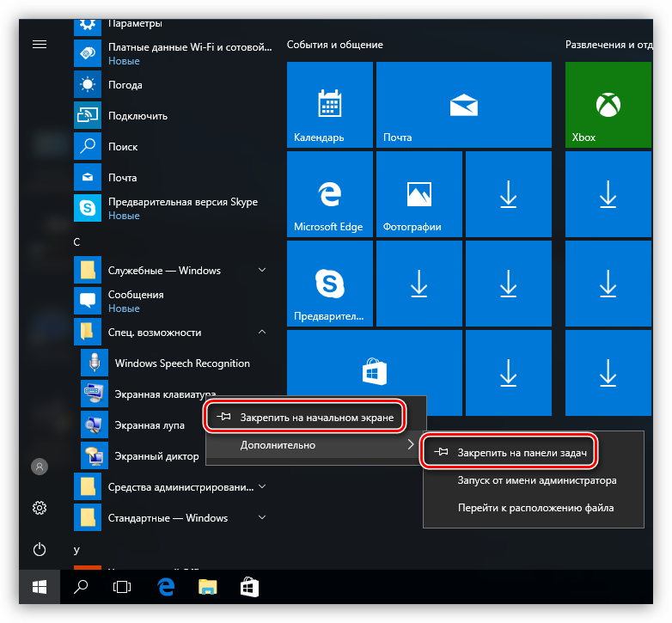The image size is (672, 623).
Task: Open the hamburger menu at top left
Action: [40, 44]
